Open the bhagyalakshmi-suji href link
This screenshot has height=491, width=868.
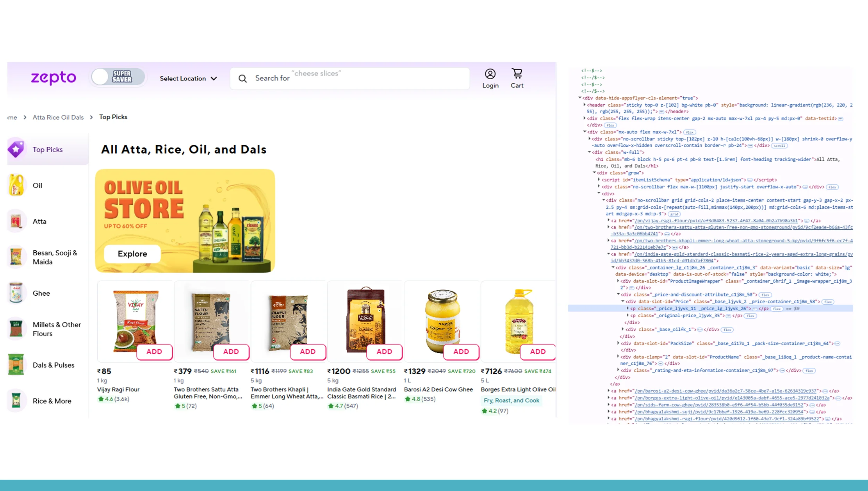tap(718, 412)
